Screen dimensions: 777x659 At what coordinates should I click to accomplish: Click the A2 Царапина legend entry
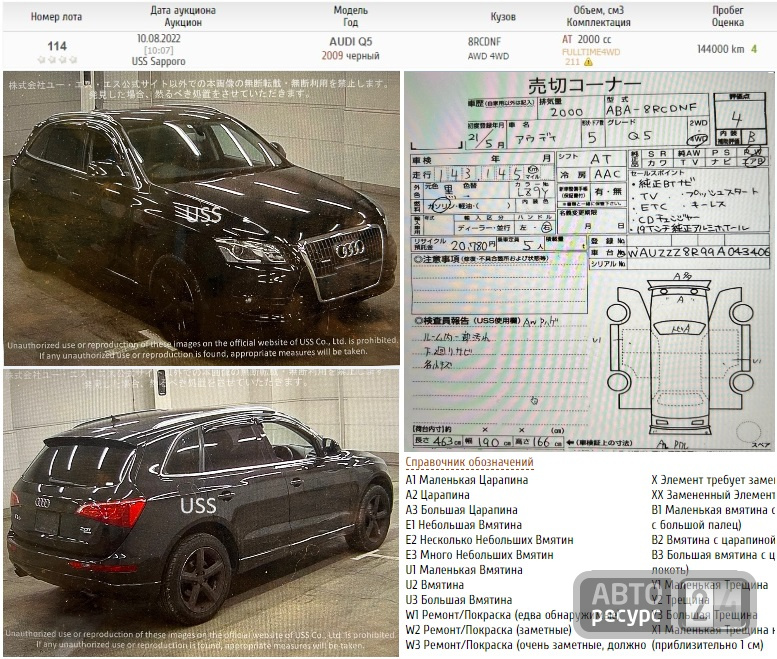(x=438, y=495)
